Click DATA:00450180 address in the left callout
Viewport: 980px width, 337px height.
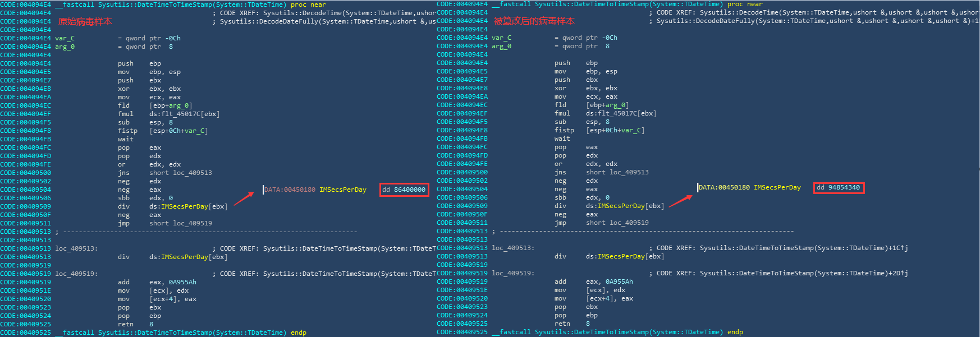[x=290, y=190]
